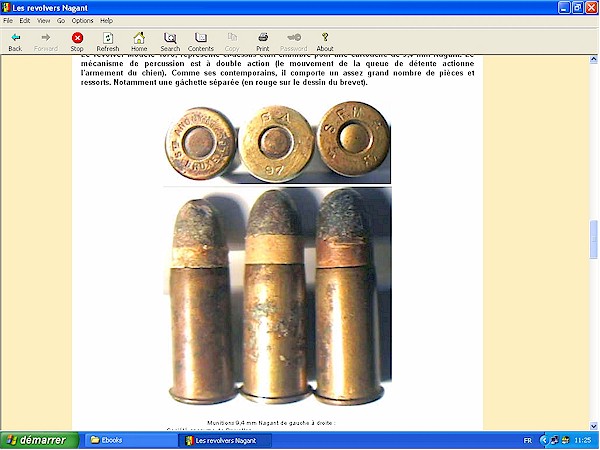Refresh the current page
Viewport: 600px width, 450px height.
[x=108, y=42]
